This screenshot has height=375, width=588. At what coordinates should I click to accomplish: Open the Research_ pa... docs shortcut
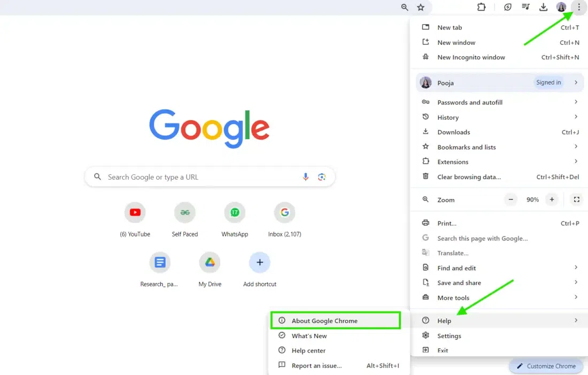click(160, 270)
